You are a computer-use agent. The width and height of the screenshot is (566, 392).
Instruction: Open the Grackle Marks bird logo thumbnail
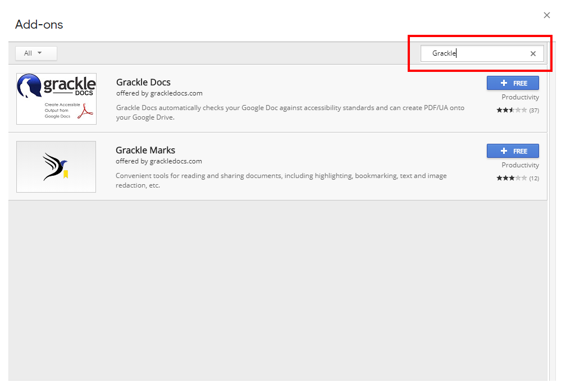tap(56, 167)
